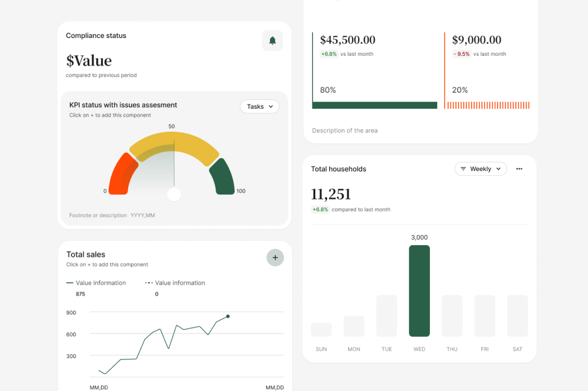Click the 11,251 households total
Screen dimensions: 588x391
tap(331, 194)
